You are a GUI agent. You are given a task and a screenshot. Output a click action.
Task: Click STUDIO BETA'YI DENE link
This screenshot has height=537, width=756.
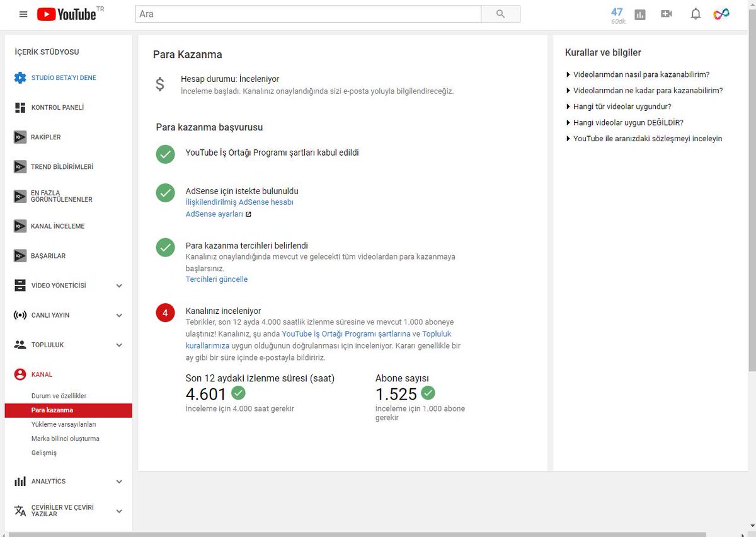coord(64,78)
